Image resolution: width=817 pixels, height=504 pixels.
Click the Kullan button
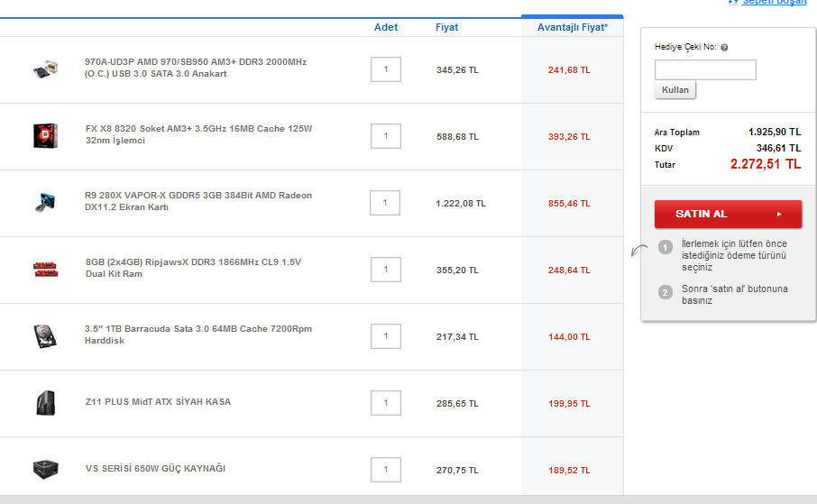coord(675,89)
